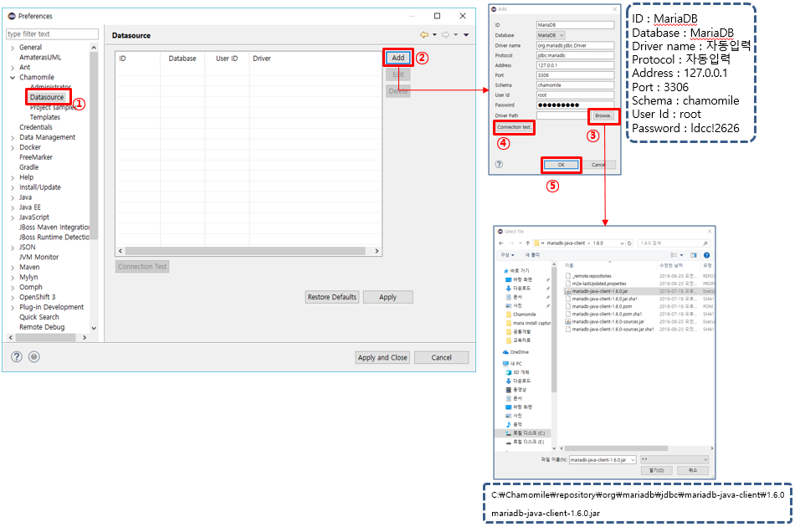
Task: Select Templates under Chamomile
Action: point(45,118)
